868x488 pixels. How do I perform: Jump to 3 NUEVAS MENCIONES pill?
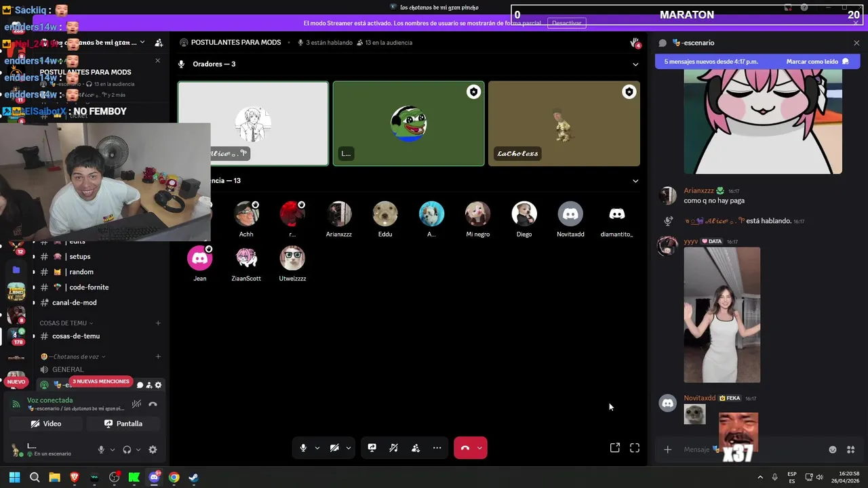pyautogui.click(x=100, y=382)
